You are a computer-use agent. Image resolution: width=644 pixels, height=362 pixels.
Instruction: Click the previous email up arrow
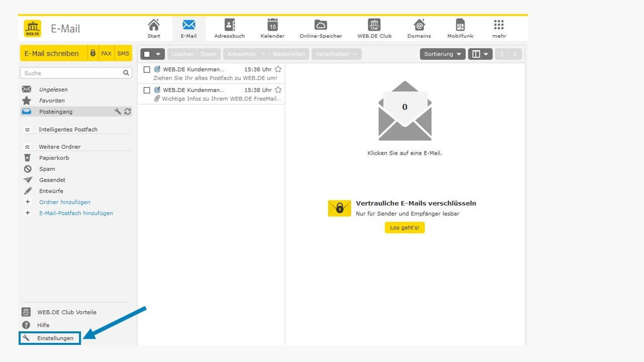502,54
